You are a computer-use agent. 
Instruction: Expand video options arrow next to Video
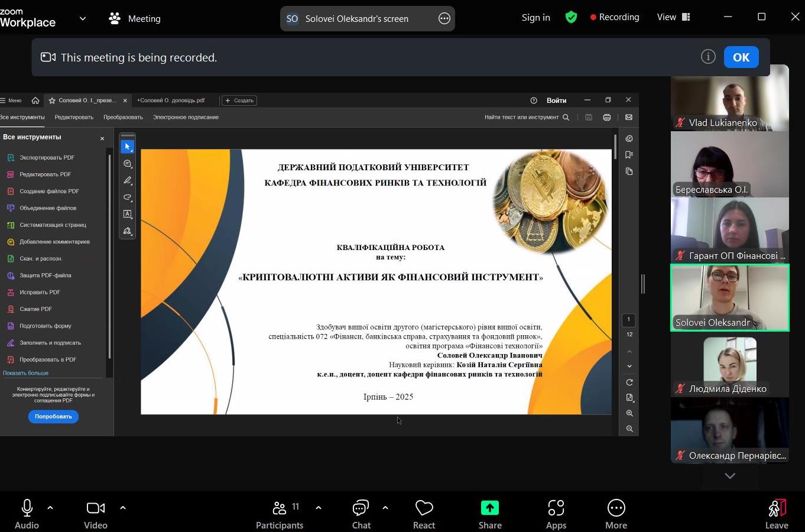(123, 508)
